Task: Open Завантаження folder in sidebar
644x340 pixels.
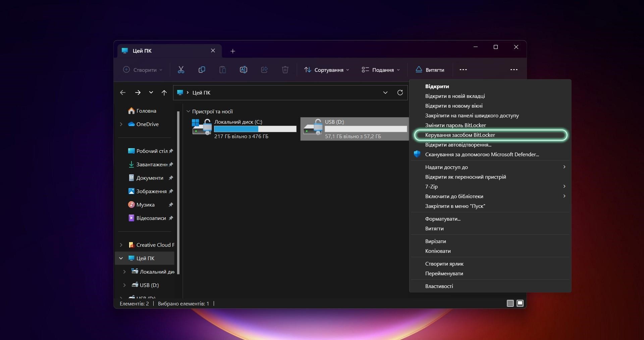Action: pos(152,164)
